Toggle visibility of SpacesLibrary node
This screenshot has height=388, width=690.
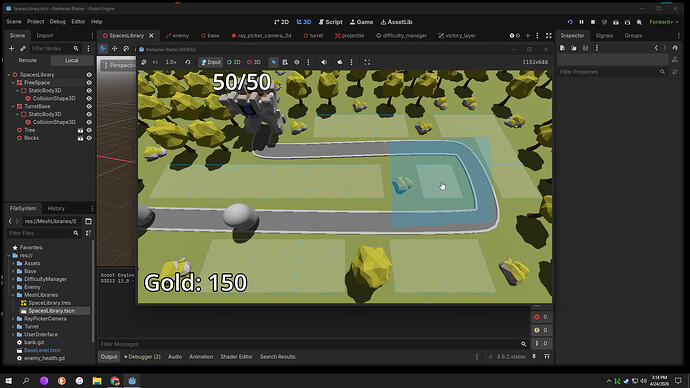coord(89,75)
